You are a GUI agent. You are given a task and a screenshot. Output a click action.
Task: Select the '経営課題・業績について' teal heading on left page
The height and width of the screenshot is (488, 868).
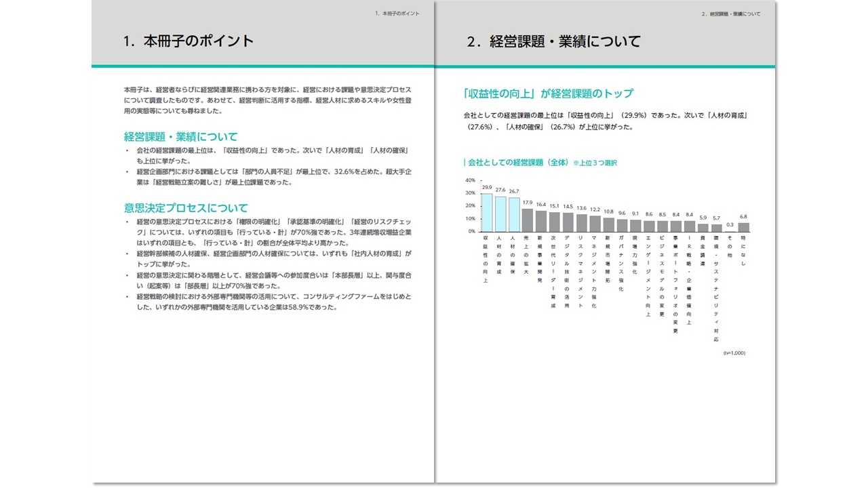click(x=180, y=136)
